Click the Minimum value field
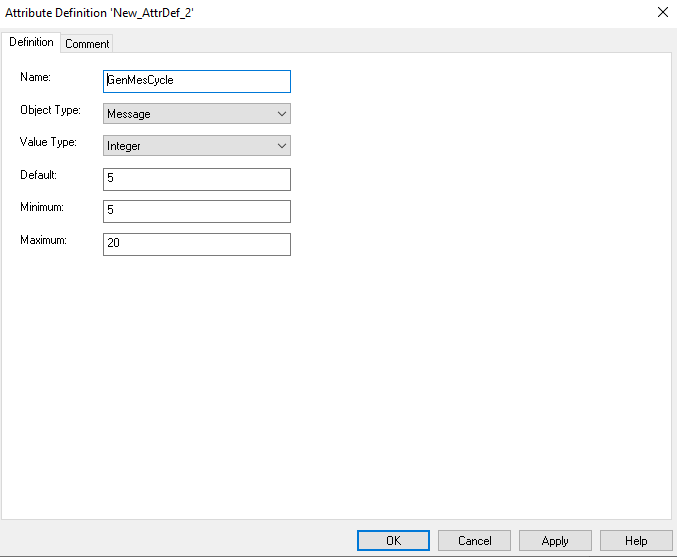This screenshot has width=677, height=557. point(197,212)
